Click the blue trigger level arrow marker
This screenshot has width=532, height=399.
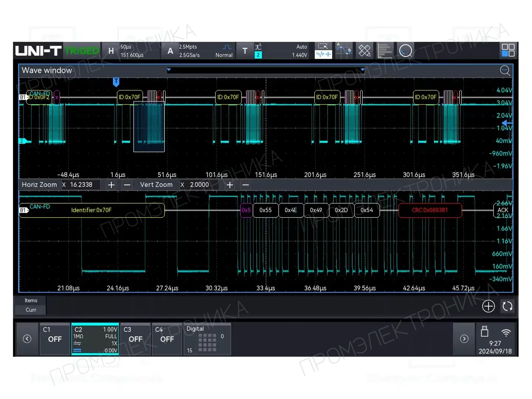507,123
